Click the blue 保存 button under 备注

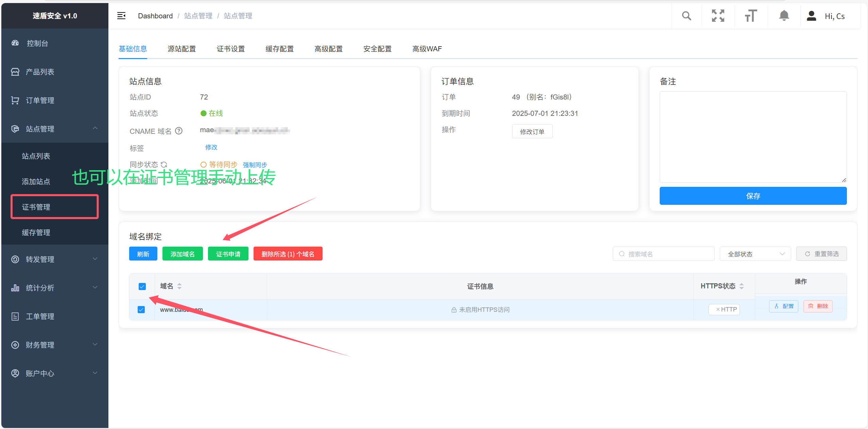pos(753,196)
